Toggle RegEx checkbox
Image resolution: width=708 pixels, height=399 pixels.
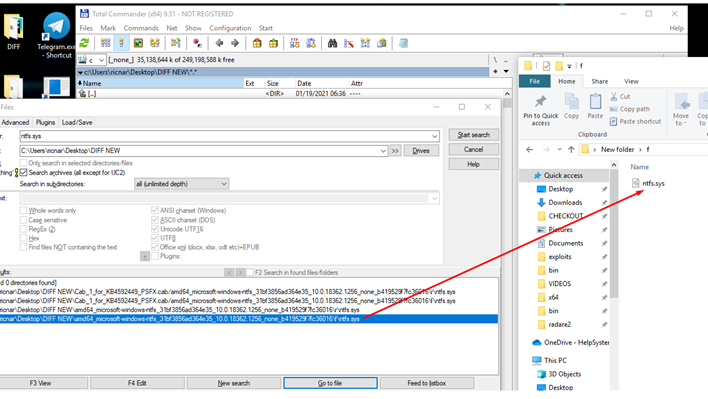(x=23, y=229)
